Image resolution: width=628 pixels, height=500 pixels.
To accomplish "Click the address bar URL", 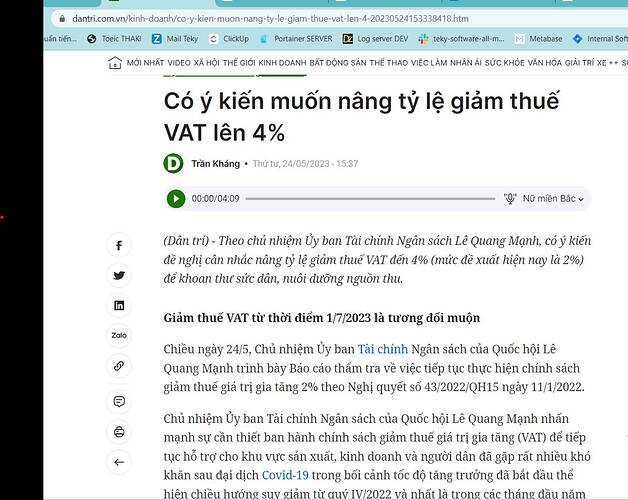I will 270,19.
